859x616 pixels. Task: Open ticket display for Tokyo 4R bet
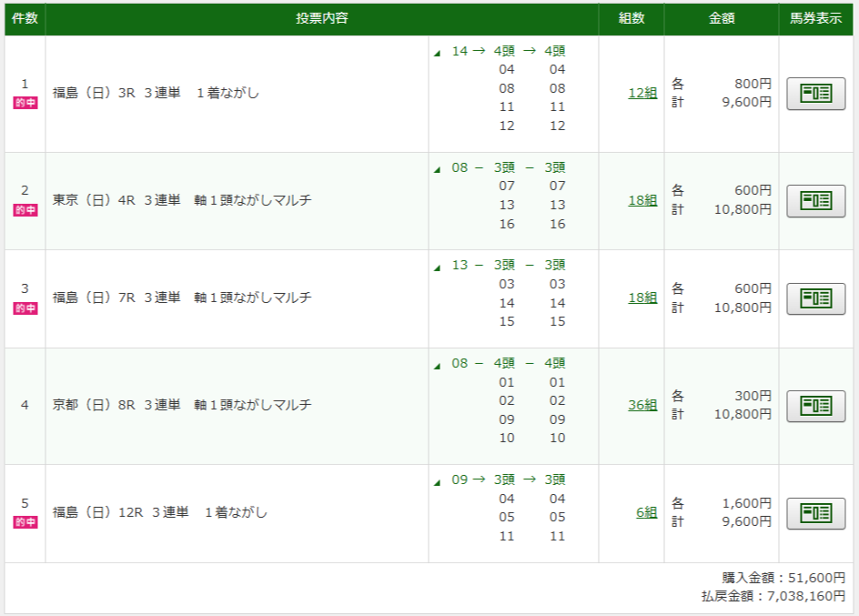(x=815, y=200)
